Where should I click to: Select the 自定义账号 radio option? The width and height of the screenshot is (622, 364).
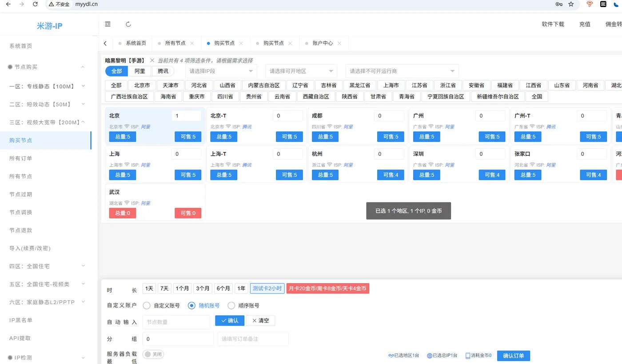(x=146, y=305)
